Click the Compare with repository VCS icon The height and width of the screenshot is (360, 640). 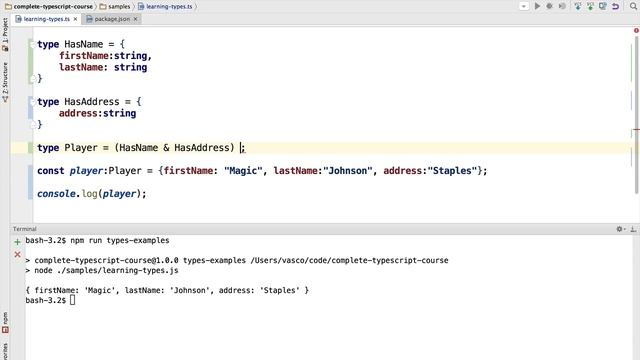tap(602, 6)
